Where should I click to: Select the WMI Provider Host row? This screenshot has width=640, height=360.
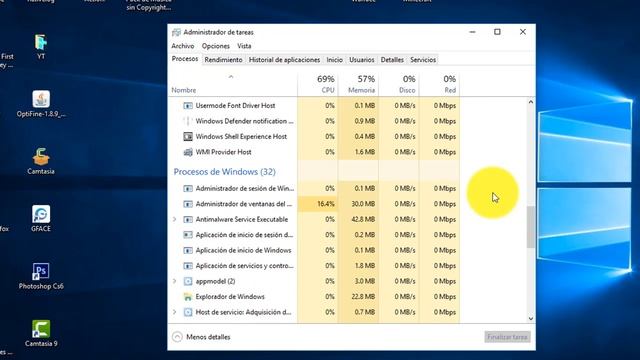(314, 152)
